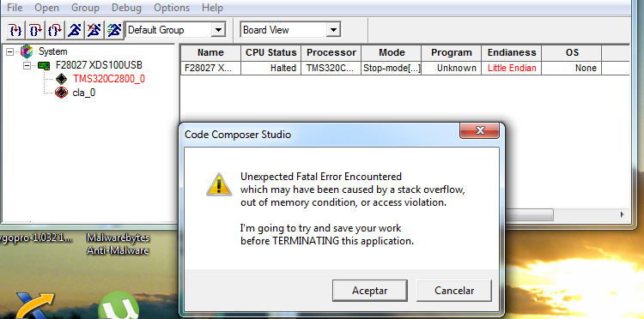
Task: Click the horizontal scrollbar right arrow
Action: click(x=623, y=214)
